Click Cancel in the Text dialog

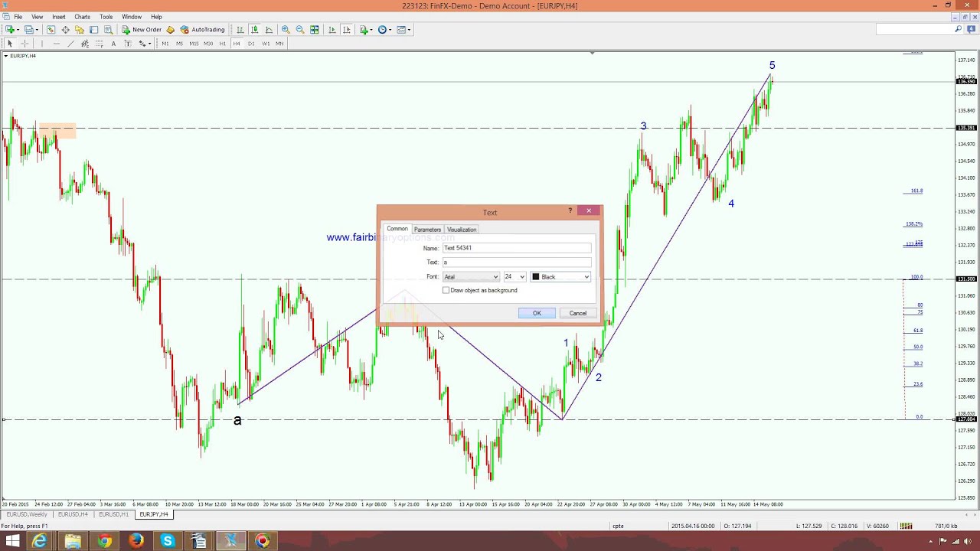click(578, 313)
